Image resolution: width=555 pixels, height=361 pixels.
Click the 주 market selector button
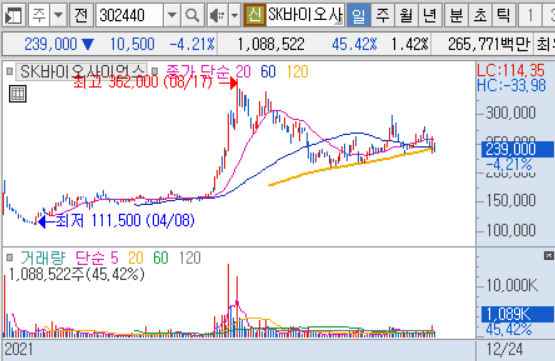(39, 15)
